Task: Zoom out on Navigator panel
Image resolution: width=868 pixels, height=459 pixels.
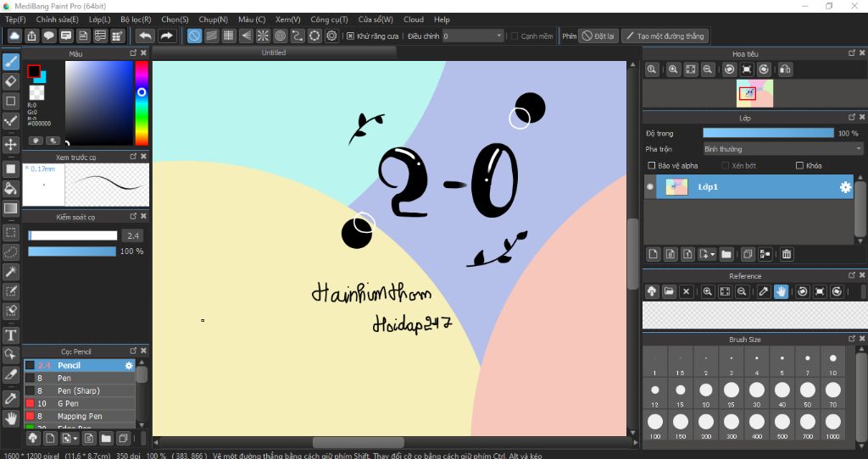Action: pyautogui.click(x=708, y=69)
